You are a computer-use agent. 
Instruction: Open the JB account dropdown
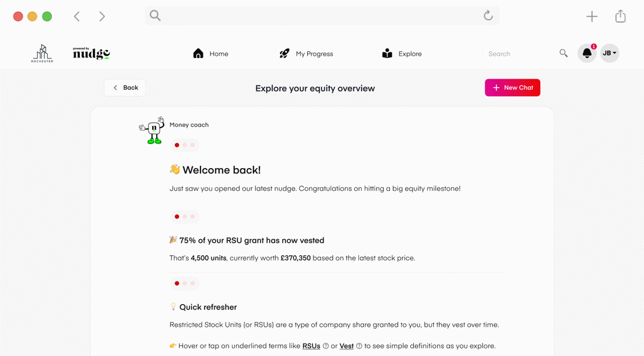(x=609, y=53)
